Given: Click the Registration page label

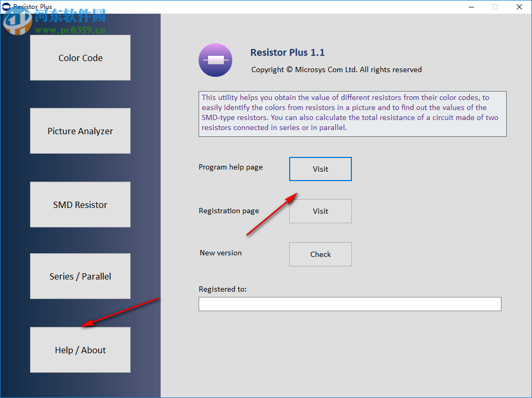Looking at the screenshot, I should tap(229, 211).
